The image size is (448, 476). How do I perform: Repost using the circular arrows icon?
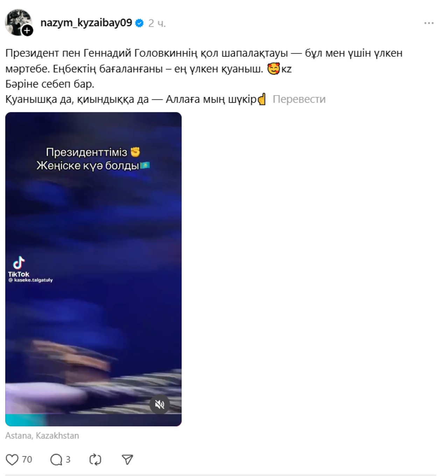click(x=95, y=460)
